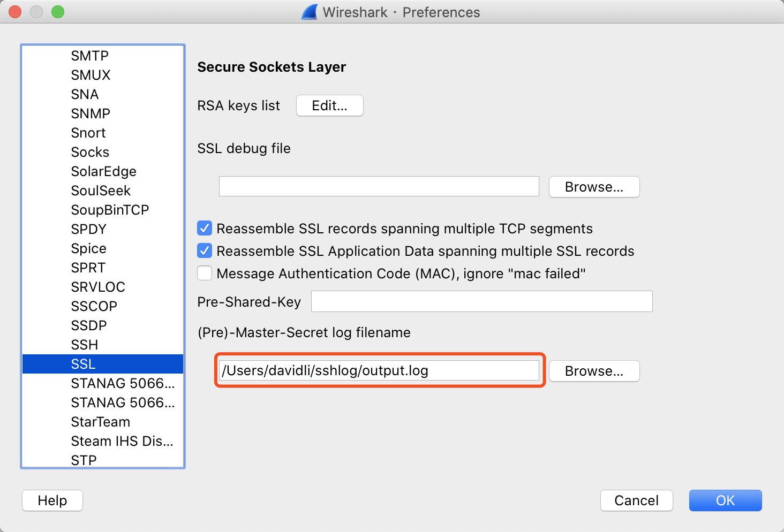Pick StarTeam from the protocol list
784x532 pixels.
point(101,422)
